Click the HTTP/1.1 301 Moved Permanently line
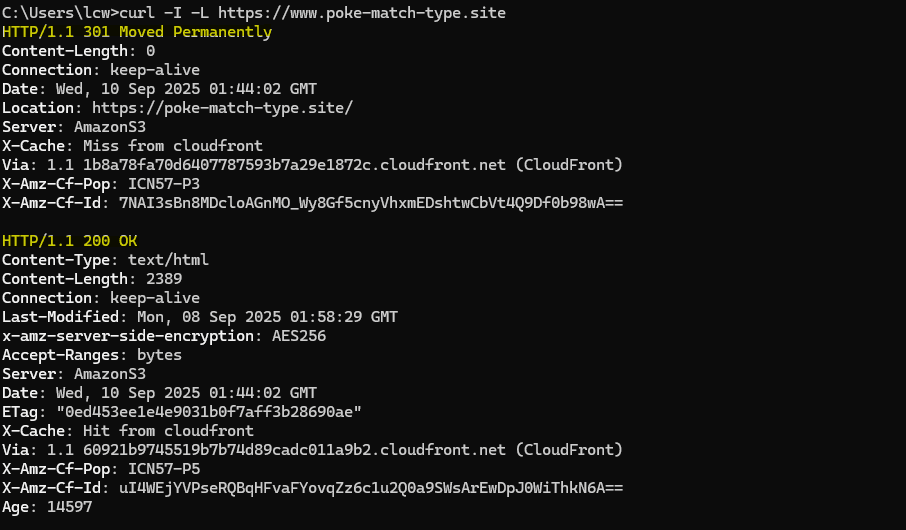This screenshot has width=906, height=530. click(137, 32)
